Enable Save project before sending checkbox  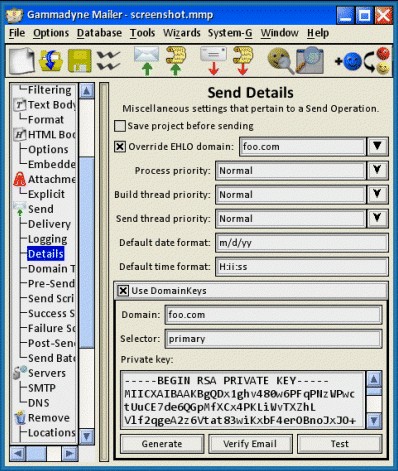[x=119, y=126]
